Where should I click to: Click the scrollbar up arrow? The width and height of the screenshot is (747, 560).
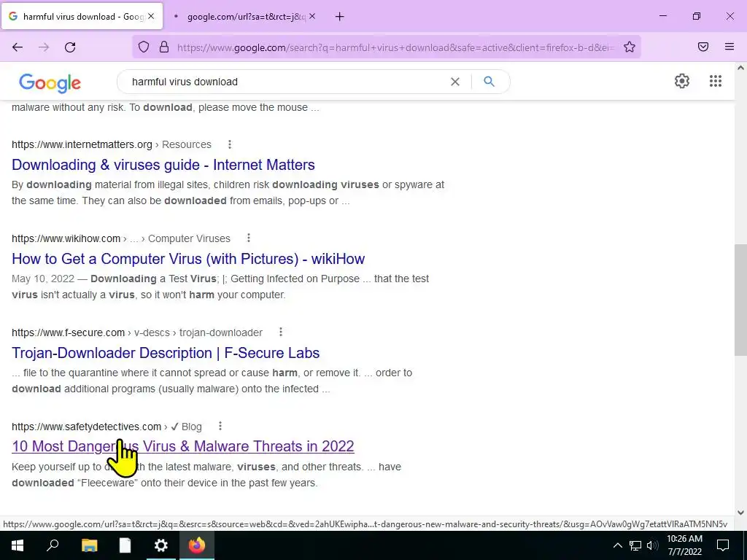[x=740, y=68]
